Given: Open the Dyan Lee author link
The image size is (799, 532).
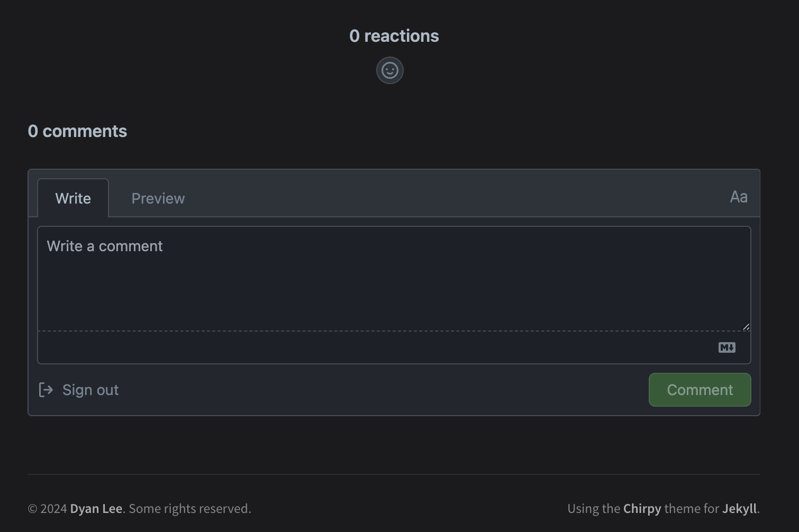Looking at the screenshot, I should (x=96, y=509).
